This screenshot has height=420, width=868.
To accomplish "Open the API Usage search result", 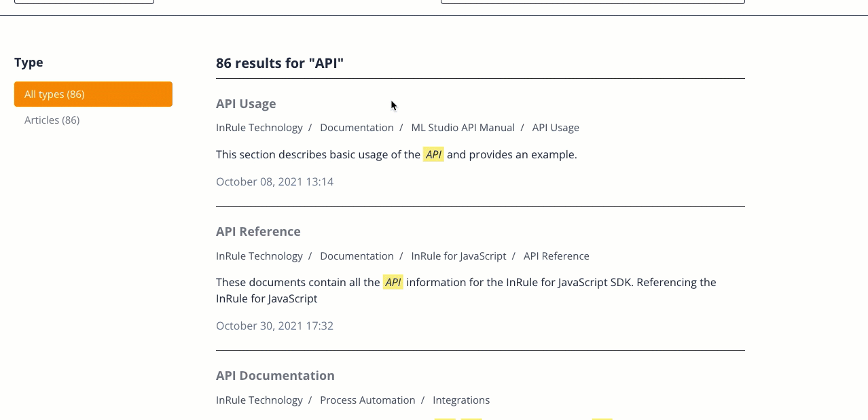I will (246, 103).
